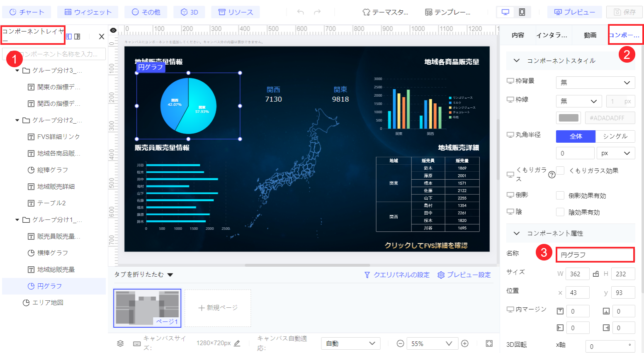Collapse the コンポーネント属性 section
This screenshot has height=353, width=644.
tap(517, 234)
